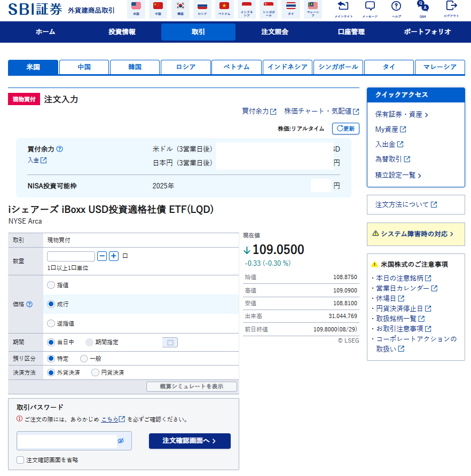Switch to ベトナム market tab
Viewport: 471px width, 476px height.
237,67
